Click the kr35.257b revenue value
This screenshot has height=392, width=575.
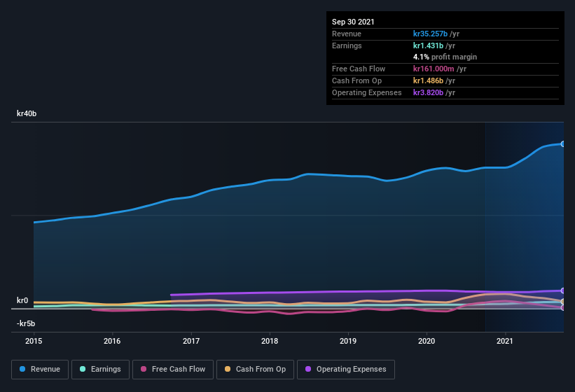tap(430, 34)
